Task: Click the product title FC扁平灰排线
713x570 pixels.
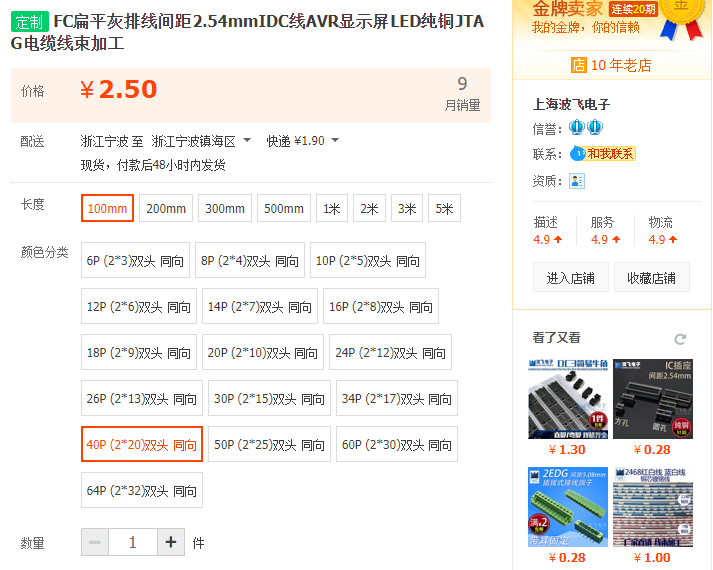Action: (x=247, y=32)
